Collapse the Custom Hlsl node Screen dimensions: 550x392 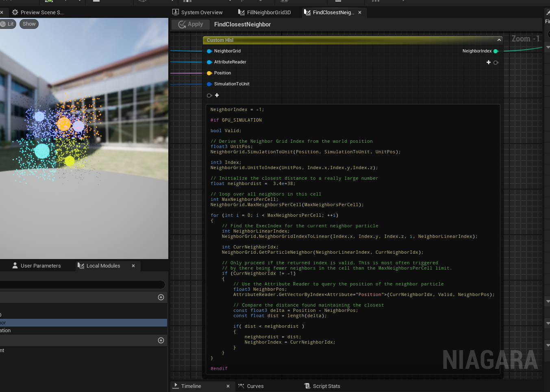[499, 40]
